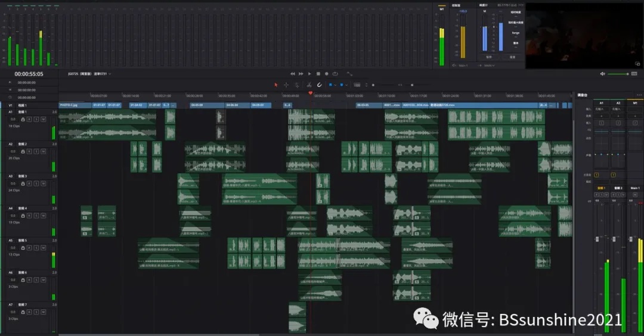Arm record on track A3
644x336 pixels.
point(29,183)
